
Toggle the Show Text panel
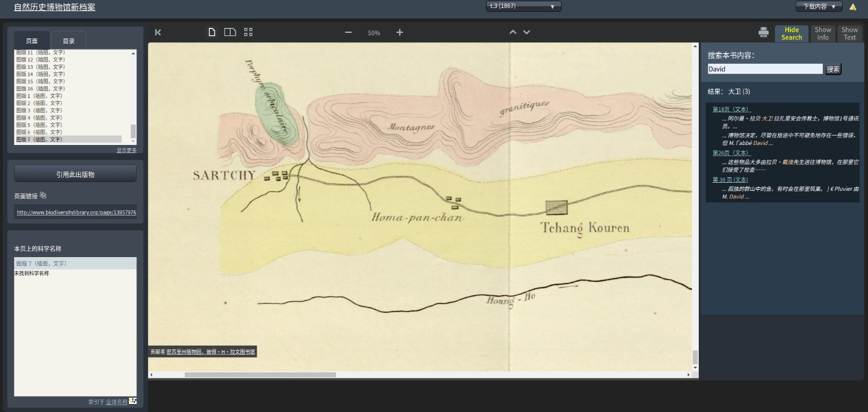point(850,33)
